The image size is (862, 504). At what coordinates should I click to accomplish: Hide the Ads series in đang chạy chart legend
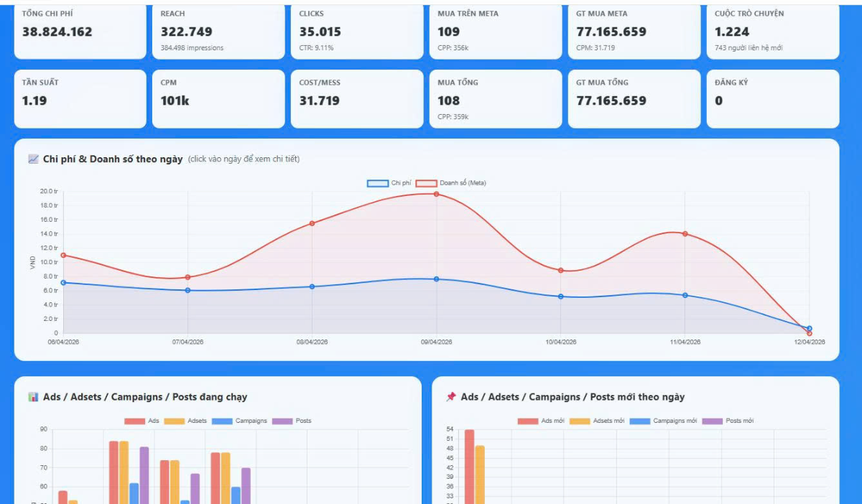tap(142, 421)
